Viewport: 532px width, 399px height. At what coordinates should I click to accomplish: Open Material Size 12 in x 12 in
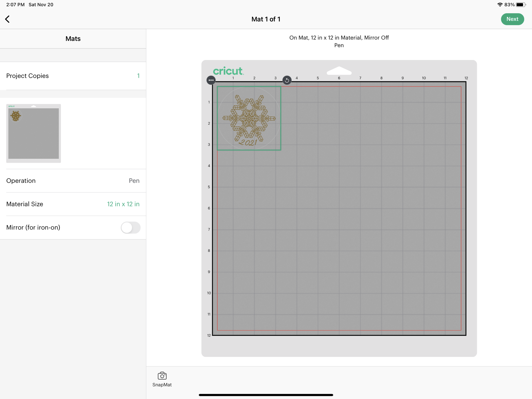point(123,204)
